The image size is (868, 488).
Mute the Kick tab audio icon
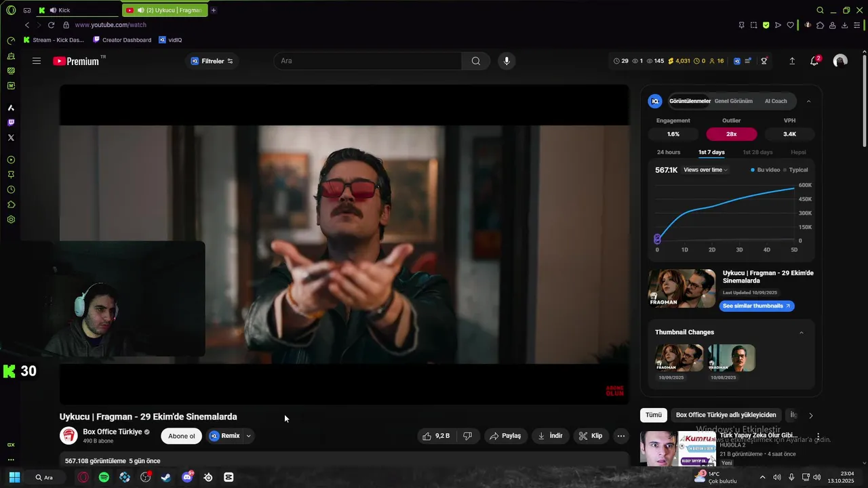53,10
